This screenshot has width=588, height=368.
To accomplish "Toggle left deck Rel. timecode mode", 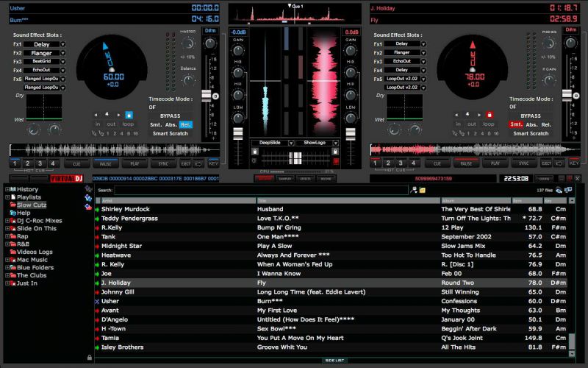I will tap(186, 124).
